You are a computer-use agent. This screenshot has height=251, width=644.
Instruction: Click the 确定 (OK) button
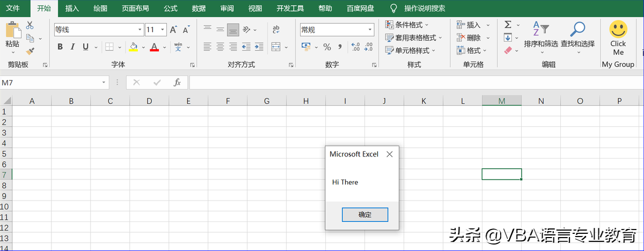coord(365,214)
